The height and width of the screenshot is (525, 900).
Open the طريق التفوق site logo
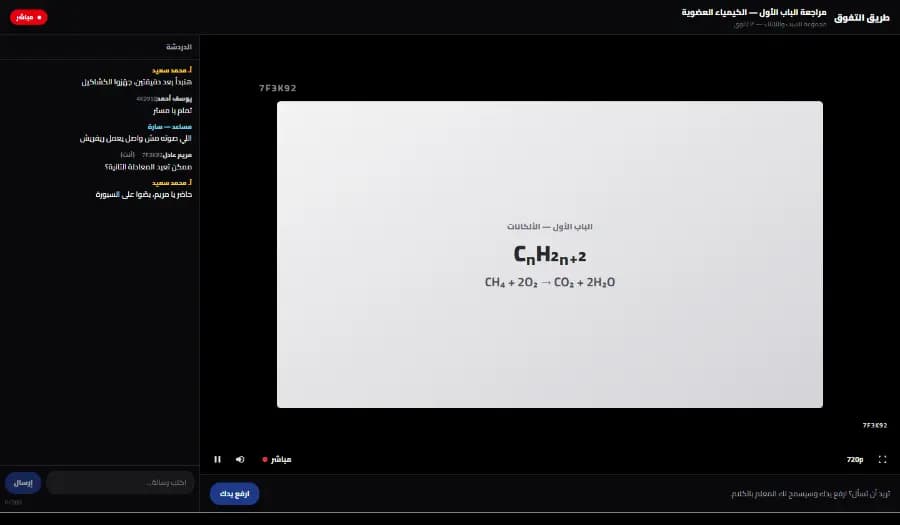tap(862, 17)
